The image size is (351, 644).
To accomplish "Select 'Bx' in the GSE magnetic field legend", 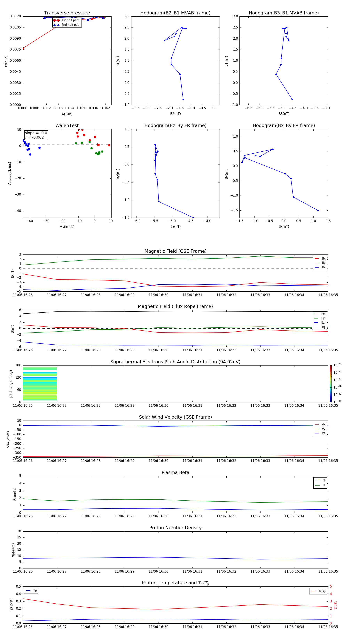I will [x=320, y=259].
